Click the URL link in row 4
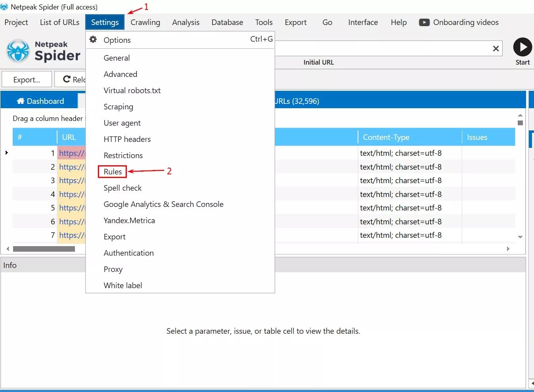534x392 pixels. 72,194
